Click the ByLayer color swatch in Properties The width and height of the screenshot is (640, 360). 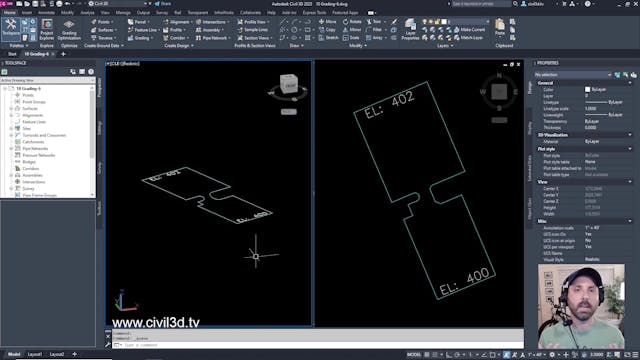point(587,89)
